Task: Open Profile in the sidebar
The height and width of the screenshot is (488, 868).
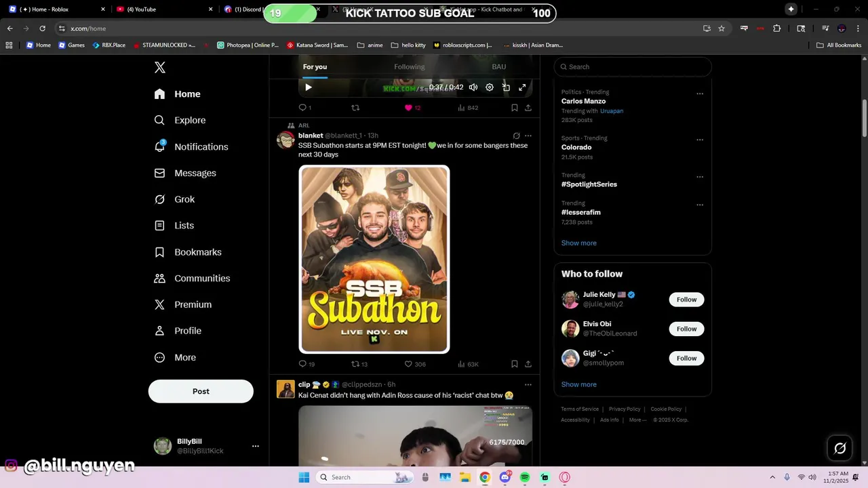Action: coord(178,331)
